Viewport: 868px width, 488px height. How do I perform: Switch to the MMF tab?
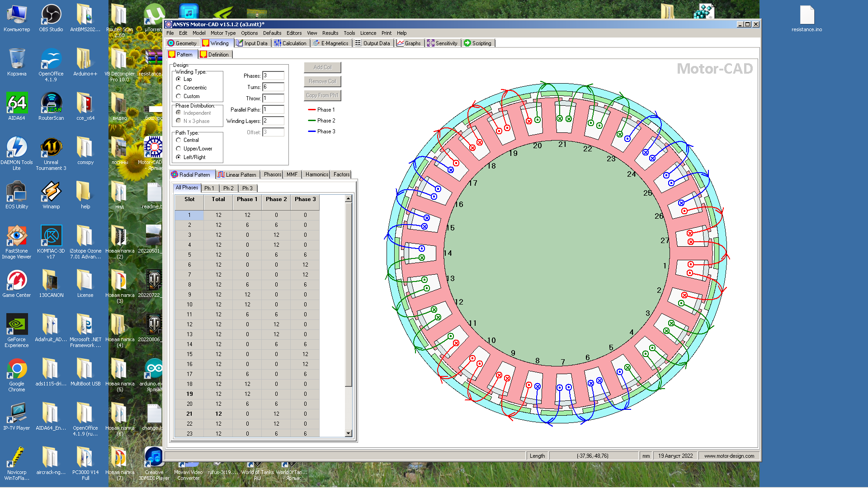(x=292, y=174)
